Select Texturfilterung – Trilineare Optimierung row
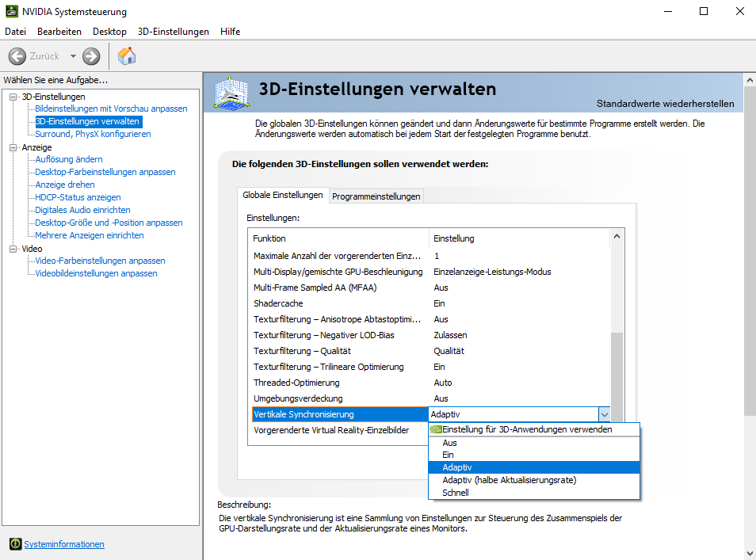Image resolution: width=756 pixels, height=560 pixels. tap(431, 368)
